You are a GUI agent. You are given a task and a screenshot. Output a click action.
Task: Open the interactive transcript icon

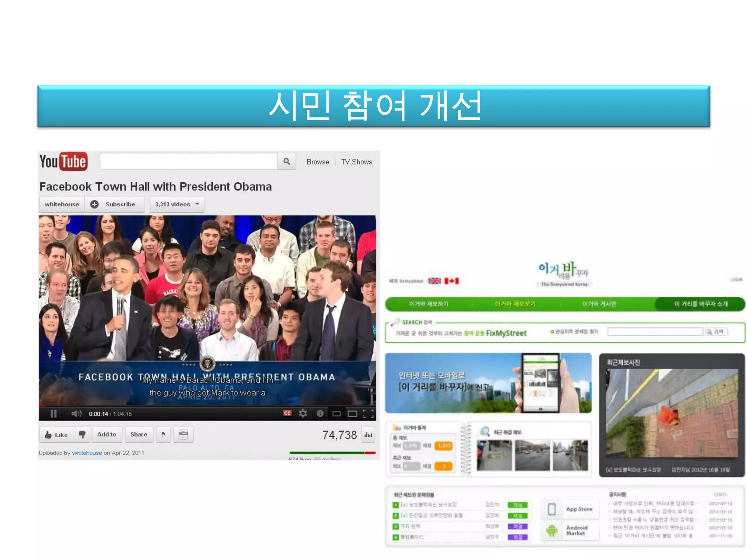coord(184,435)
